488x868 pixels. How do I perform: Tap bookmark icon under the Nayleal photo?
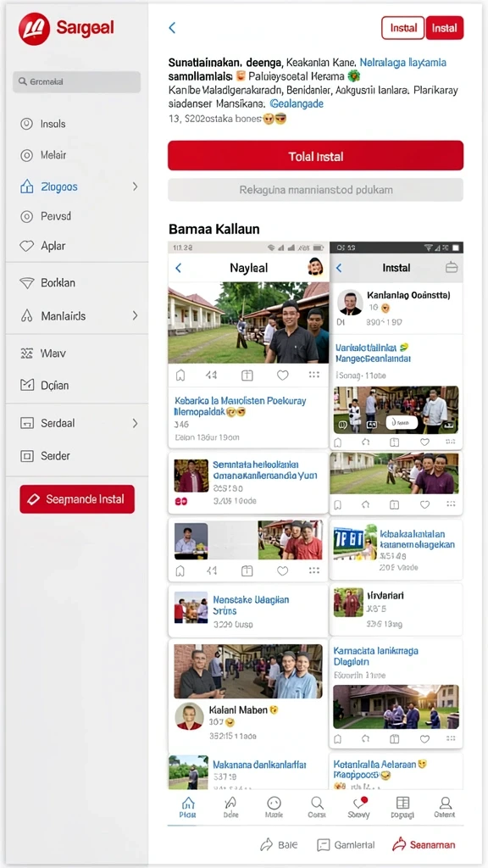tap(180, 376)
